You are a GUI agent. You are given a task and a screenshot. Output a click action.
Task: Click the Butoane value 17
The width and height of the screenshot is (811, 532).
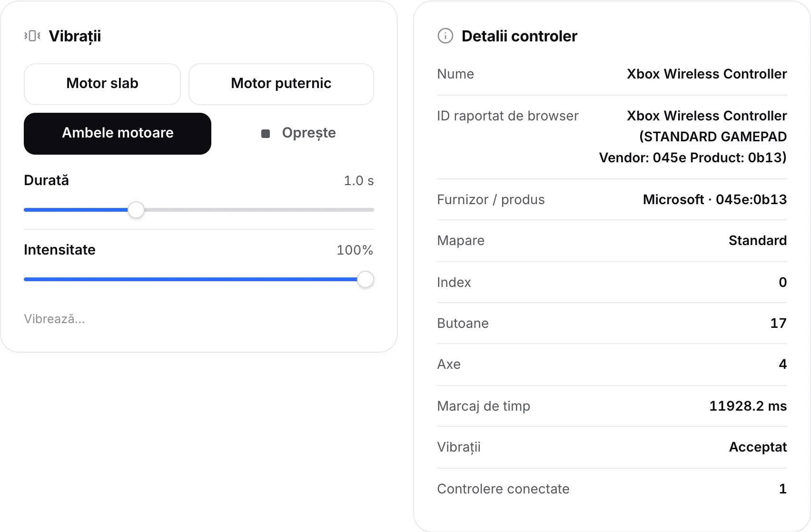point(779,324)
